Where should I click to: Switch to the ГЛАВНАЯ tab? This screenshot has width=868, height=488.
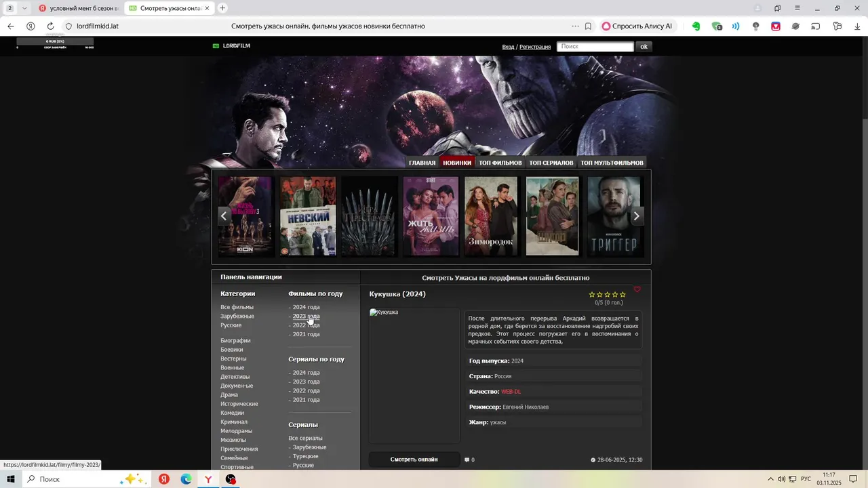422,163
